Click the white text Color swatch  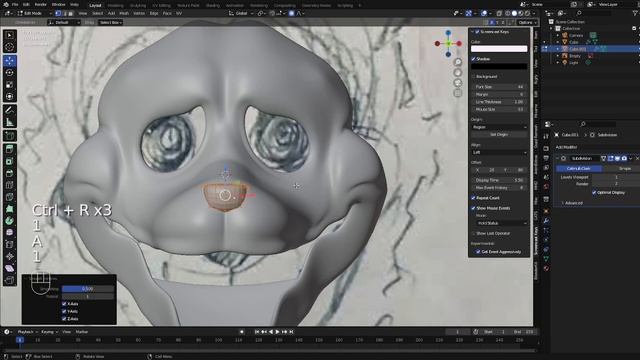point(499,49)
